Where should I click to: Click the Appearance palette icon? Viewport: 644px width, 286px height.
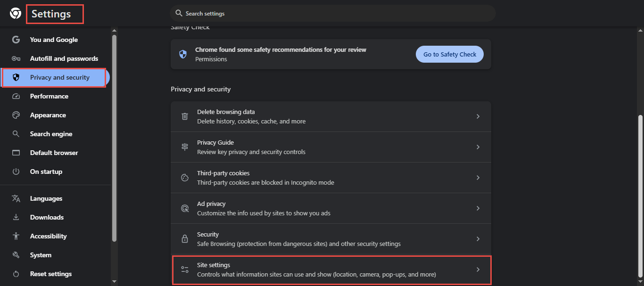(16, 115)
